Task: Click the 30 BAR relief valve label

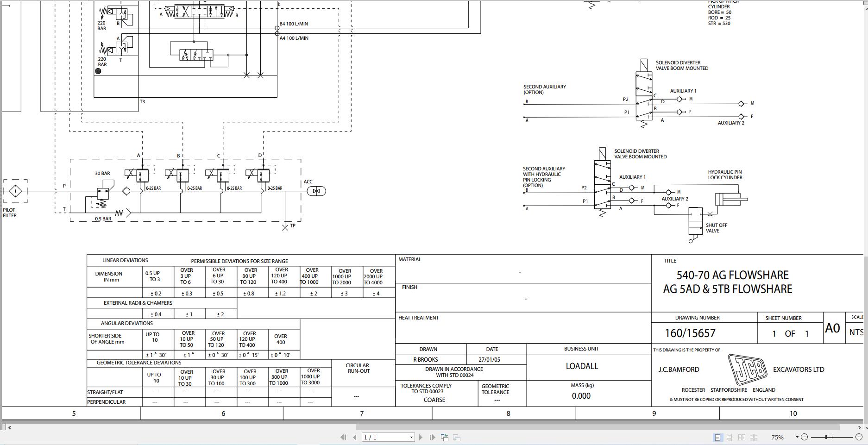Action: (102, 173)
